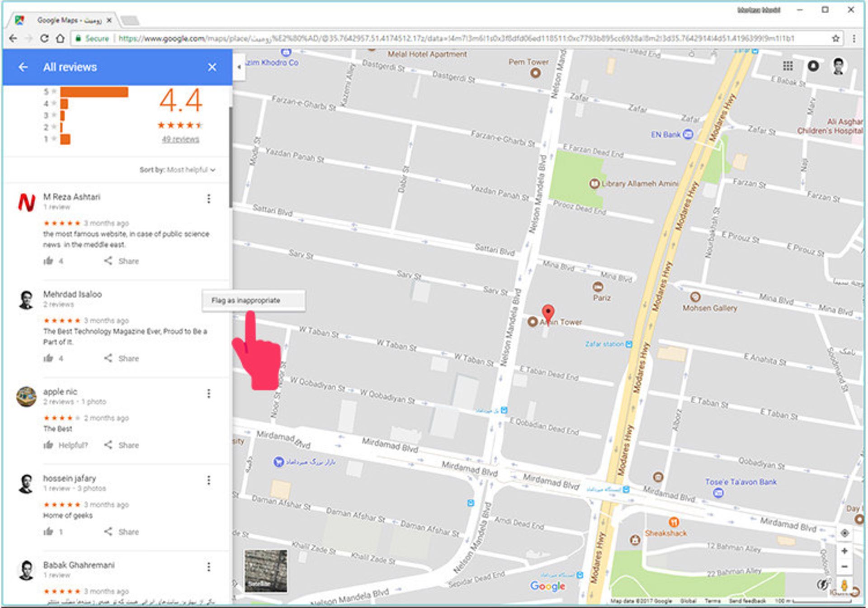The height and width of the screenshot is (608, 868).
Task: Switch to Satellite view thumbnail
Action: 266,571
